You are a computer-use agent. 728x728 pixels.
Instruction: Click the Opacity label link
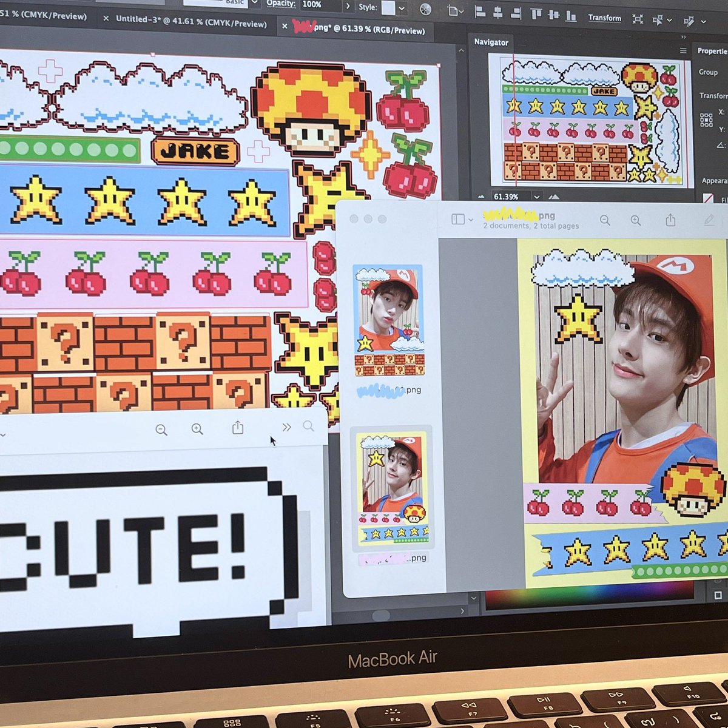tap(281, 3)
